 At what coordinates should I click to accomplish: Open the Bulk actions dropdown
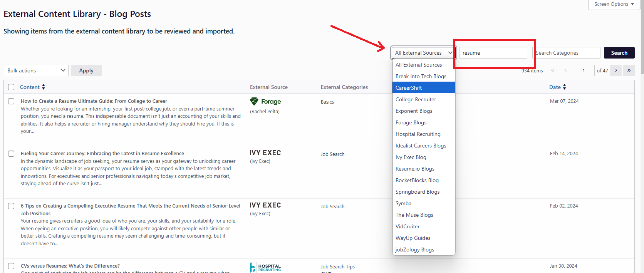click(36, 70)
